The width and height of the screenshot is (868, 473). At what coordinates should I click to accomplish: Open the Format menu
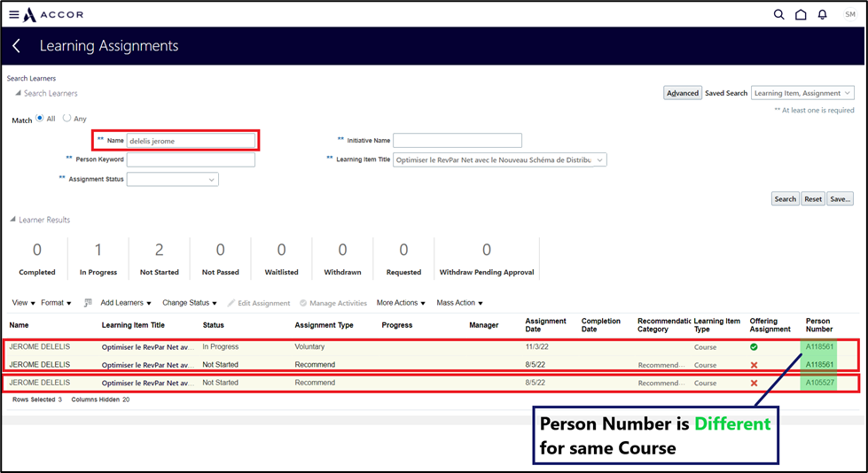pos(56,303)
